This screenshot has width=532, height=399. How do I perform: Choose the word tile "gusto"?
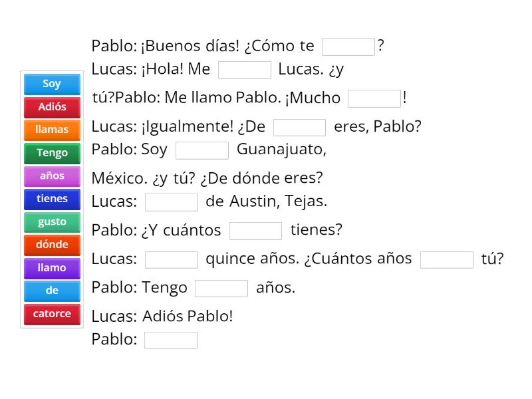coord(51,222)
